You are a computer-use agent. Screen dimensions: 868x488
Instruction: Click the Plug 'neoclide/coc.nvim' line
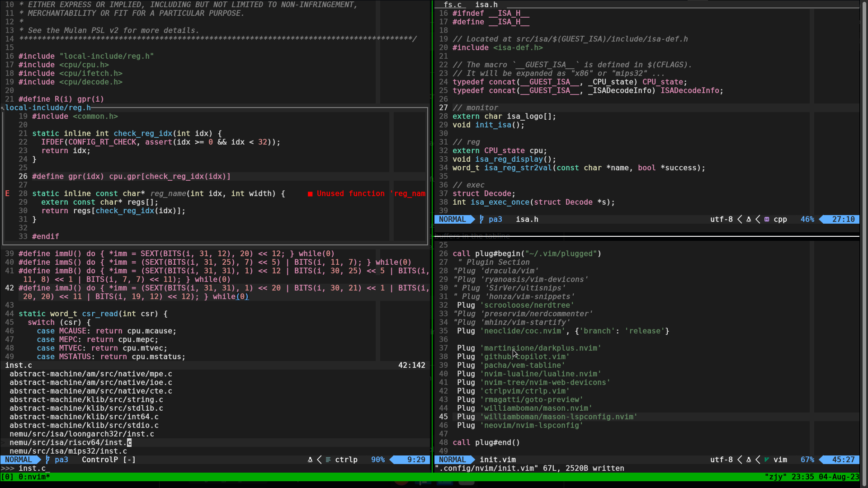tap(563, 331)
